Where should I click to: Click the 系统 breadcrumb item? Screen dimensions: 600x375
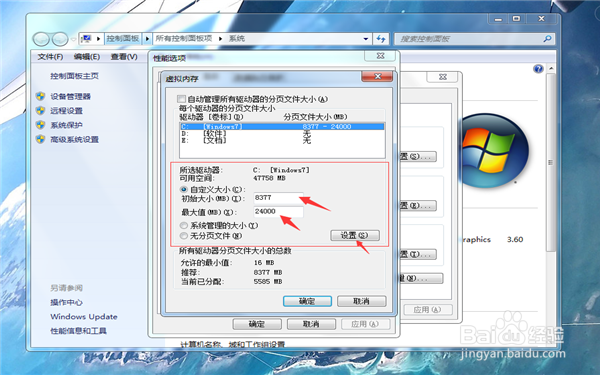point(237,38)
